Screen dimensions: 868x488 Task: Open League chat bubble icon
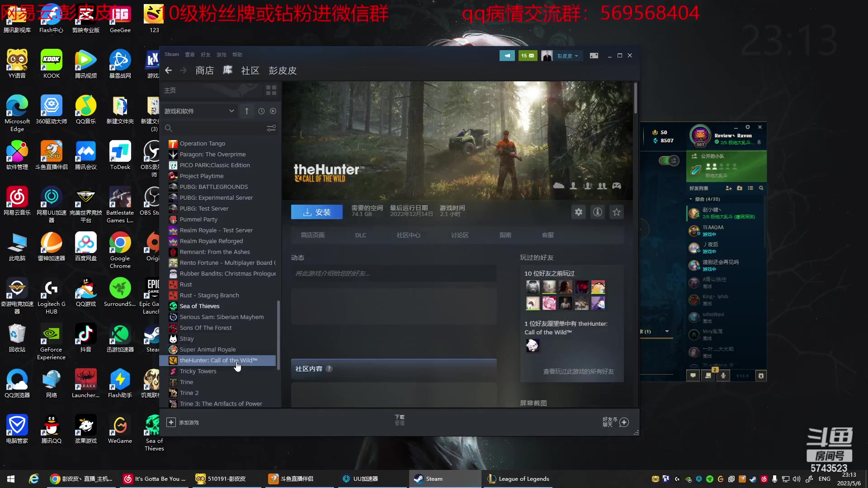693,376
